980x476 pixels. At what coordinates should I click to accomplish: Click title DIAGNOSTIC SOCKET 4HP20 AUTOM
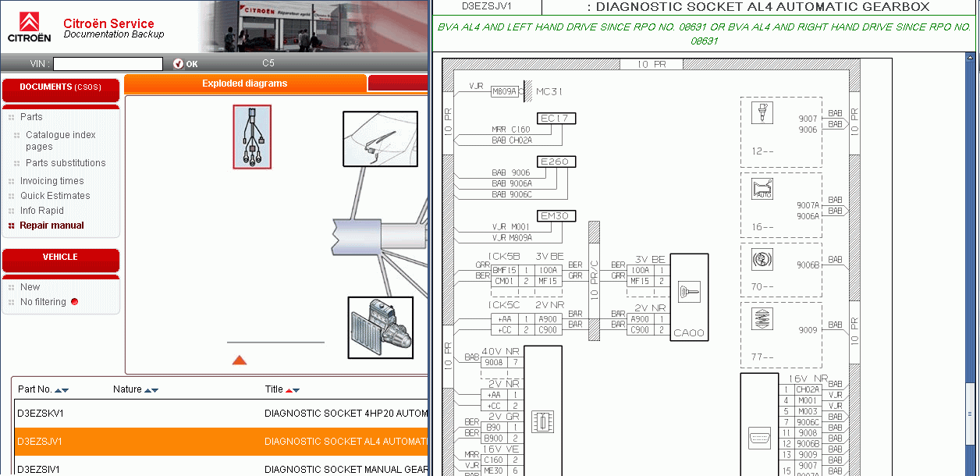point(346,414)
